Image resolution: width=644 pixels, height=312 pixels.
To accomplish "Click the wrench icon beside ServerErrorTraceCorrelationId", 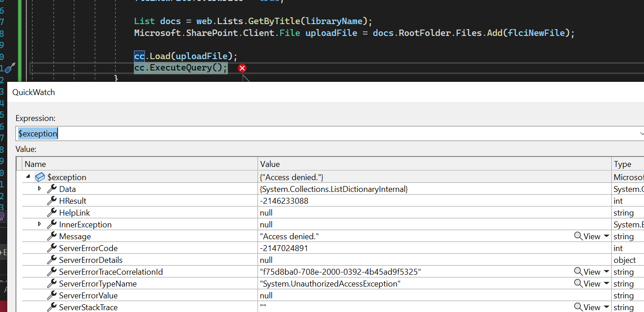I will [x=52, y=272].
